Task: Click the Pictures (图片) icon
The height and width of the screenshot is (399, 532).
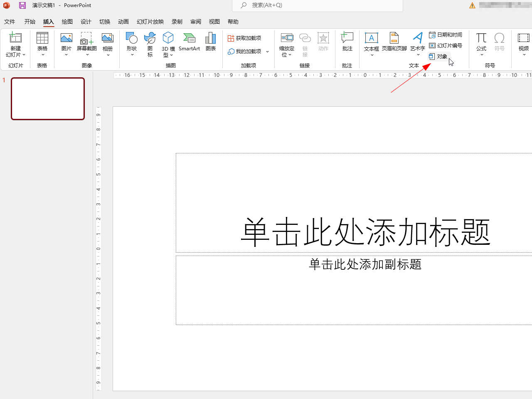Action: tap(66, 38)
